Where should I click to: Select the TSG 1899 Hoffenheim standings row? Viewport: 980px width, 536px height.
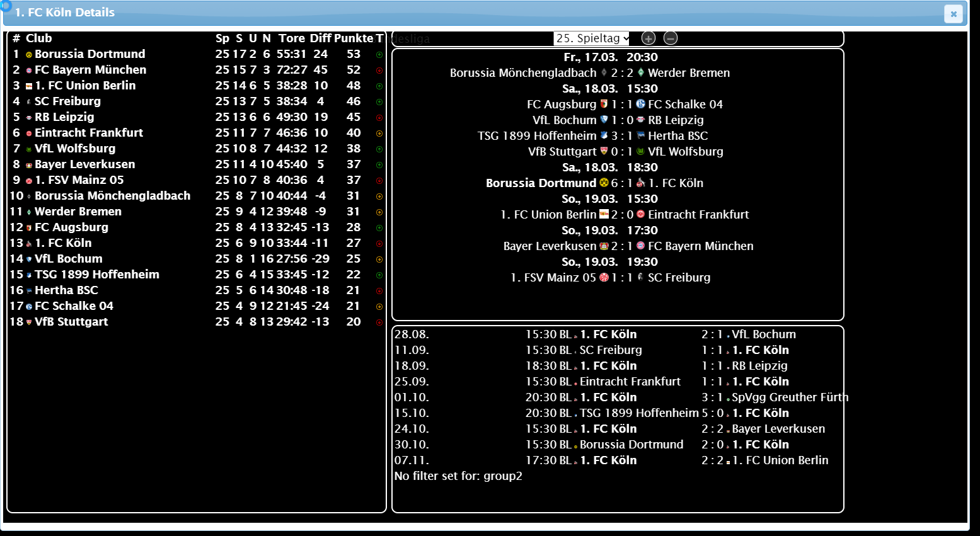(196, 275)
